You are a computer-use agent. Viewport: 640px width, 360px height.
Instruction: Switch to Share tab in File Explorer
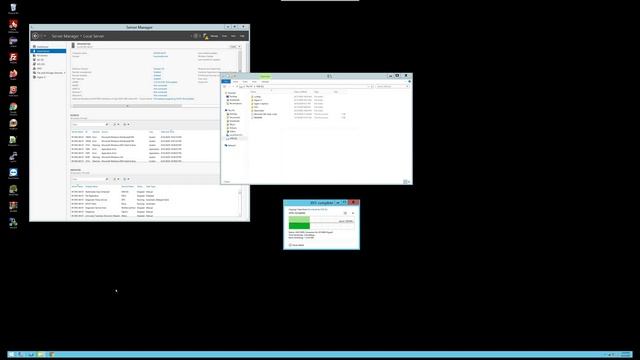click(245, 82)
